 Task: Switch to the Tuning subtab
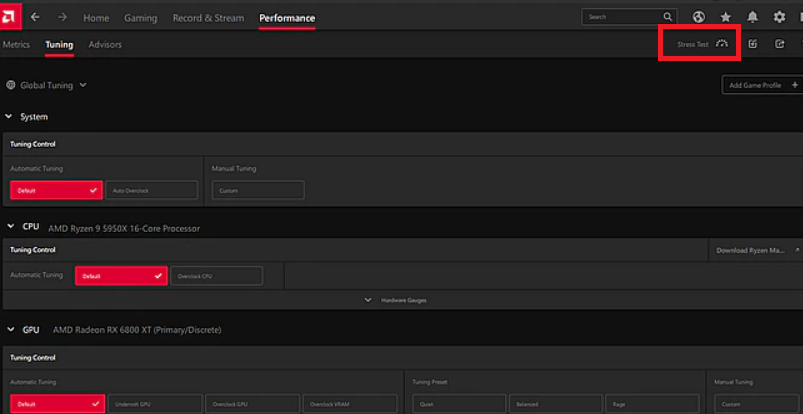pos(59,45)
